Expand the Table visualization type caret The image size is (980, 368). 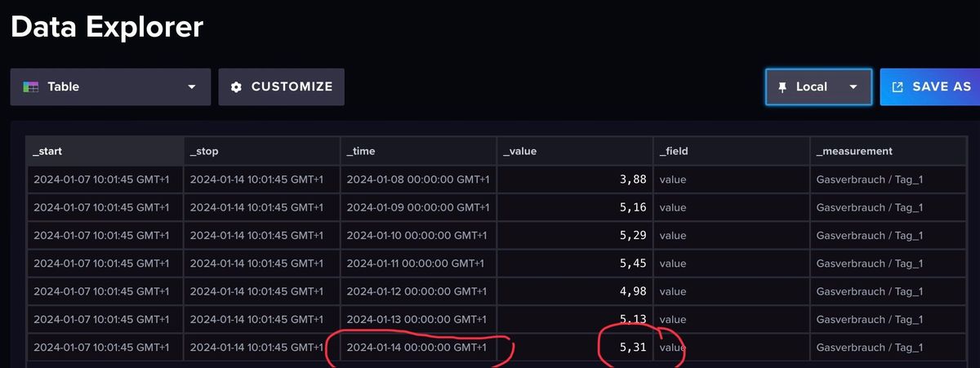pos(192,86)
